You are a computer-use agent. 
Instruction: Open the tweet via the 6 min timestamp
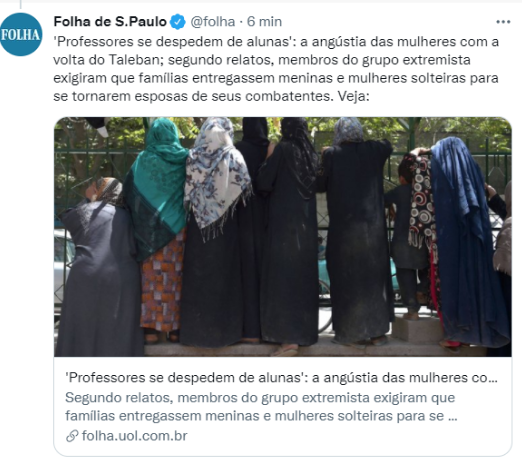(264, 22)
